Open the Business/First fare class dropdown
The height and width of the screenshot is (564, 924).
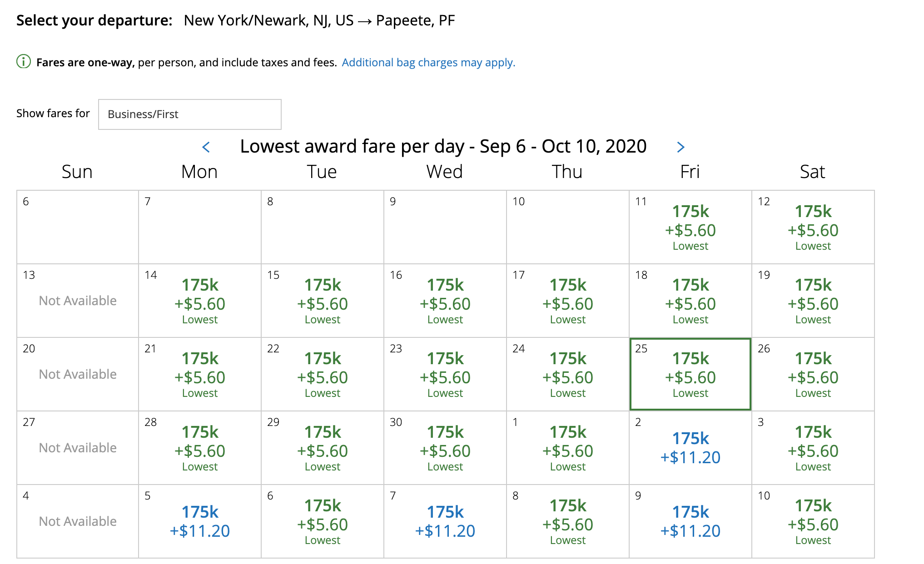[x=189, y=114]
